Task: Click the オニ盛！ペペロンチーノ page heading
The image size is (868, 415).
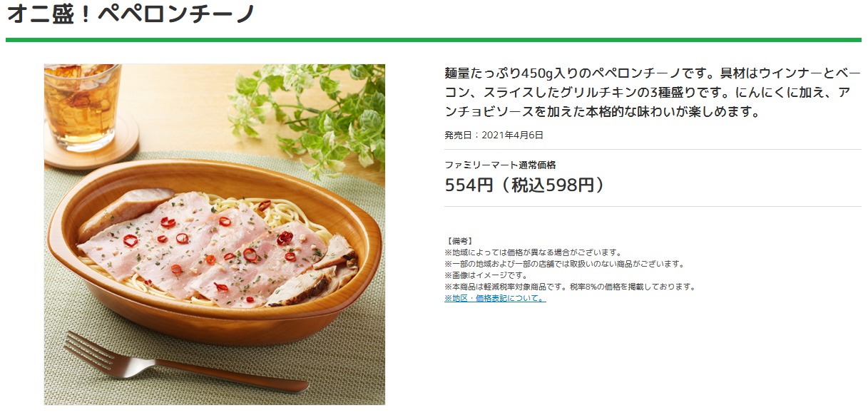Action: [x=131, y=13]
